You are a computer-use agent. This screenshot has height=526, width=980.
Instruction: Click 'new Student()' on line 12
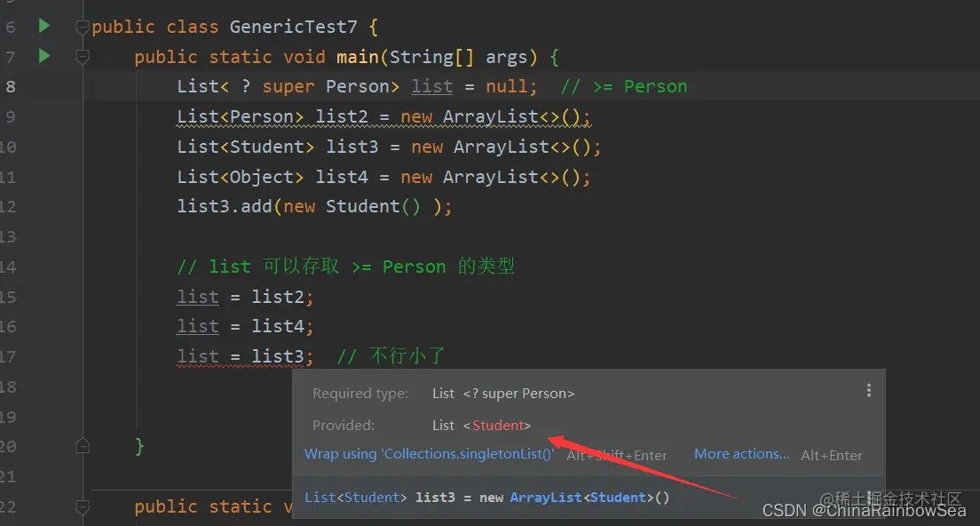pyautogui.click(x=352, y=206)
